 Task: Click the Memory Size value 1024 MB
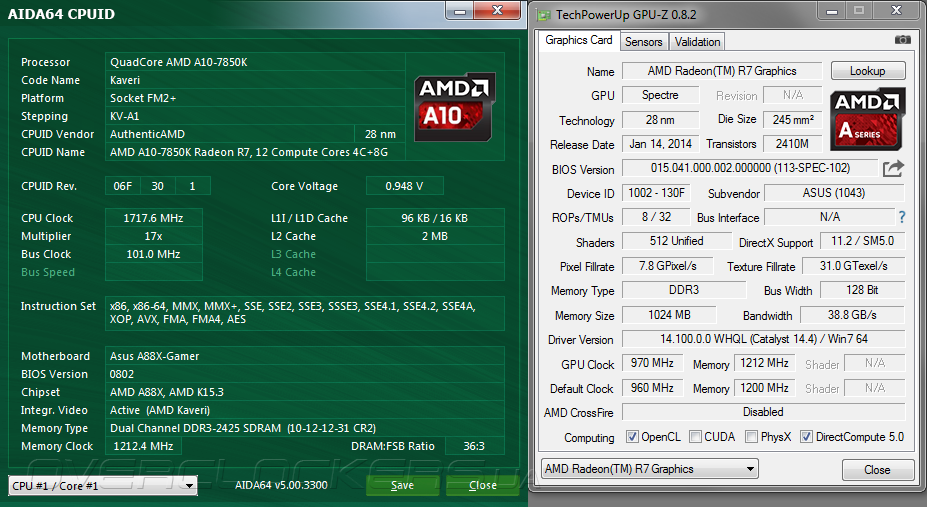pos(669,315)
